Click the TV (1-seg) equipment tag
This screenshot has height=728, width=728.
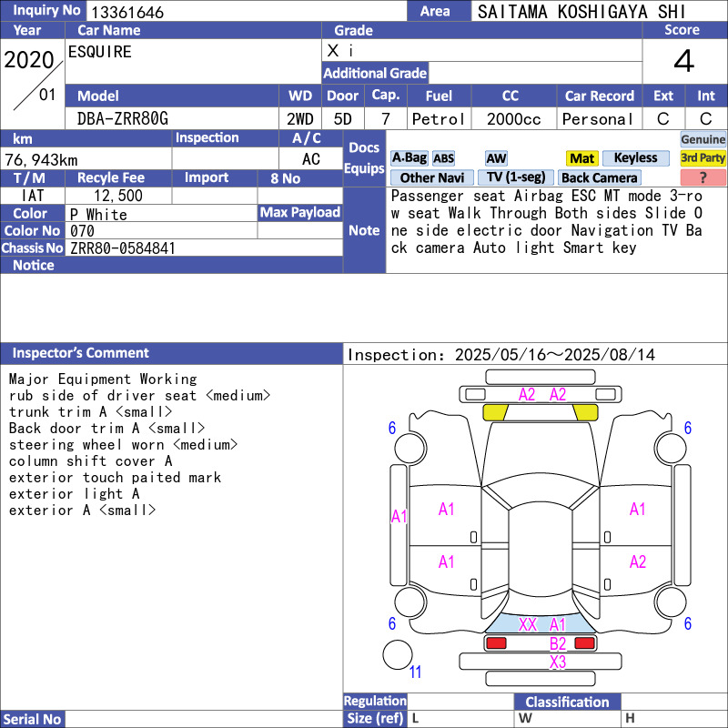515,178
